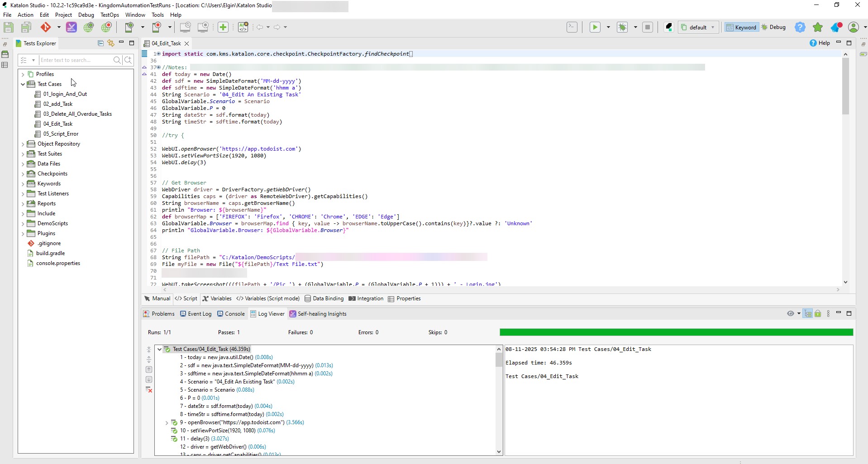
Task: Switch to the Debug perspective
Action: 773,27
